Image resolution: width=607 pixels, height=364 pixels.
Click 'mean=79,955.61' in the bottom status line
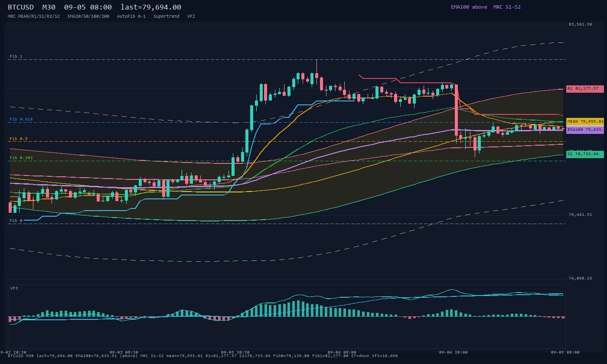(184, 356)
